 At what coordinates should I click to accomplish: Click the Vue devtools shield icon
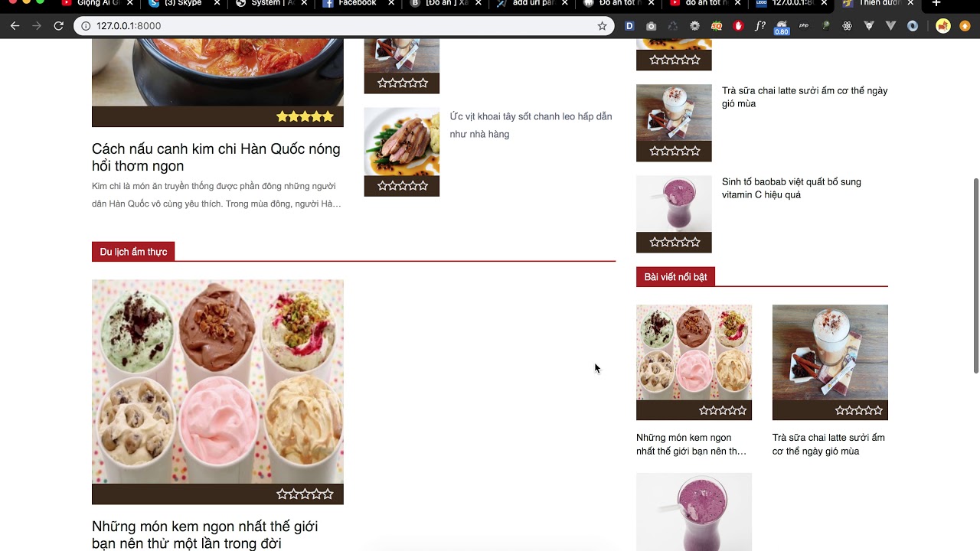(x=869, y=26)
